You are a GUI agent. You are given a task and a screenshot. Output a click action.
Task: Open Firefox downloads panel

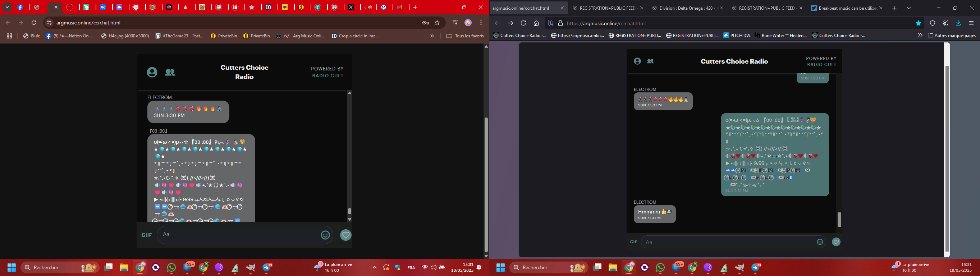(958, 23)
